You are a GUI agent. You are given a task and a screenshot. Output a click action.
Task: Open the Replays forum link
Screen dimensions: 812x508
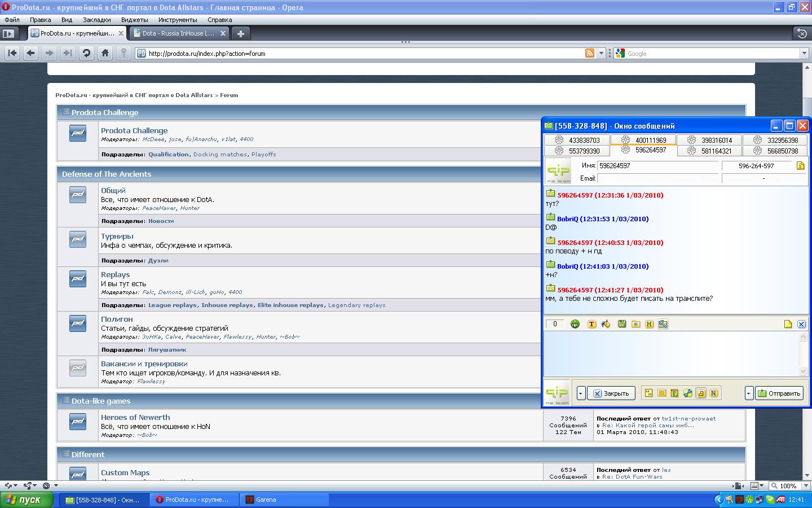[116, 274]
